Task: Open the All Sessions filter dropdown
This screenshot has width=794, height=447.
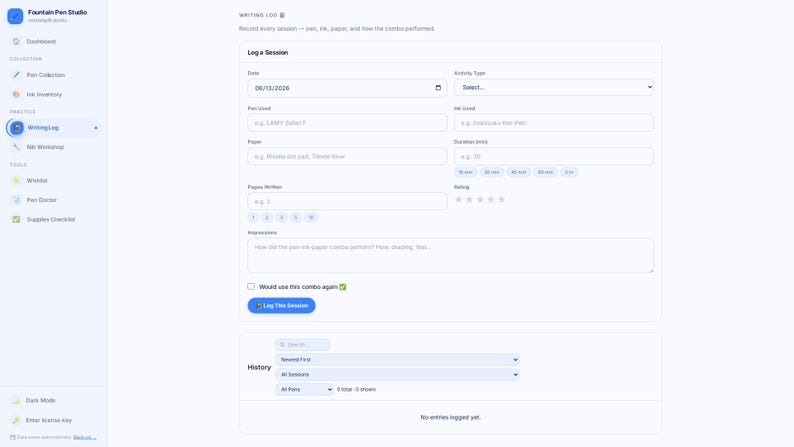Action: pos(398,375)
